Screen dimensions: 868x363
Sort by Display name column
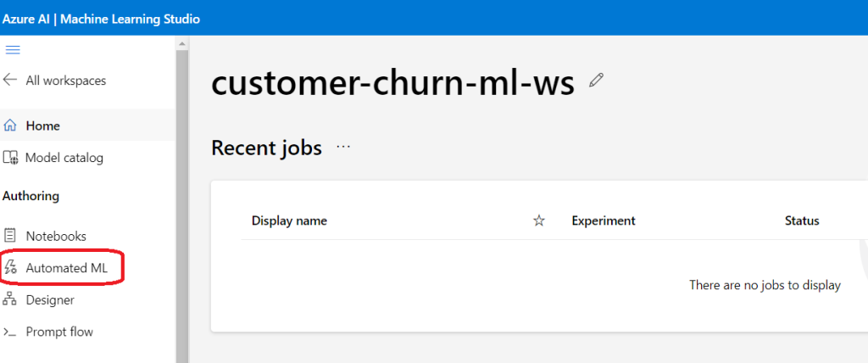pos(289,221)
